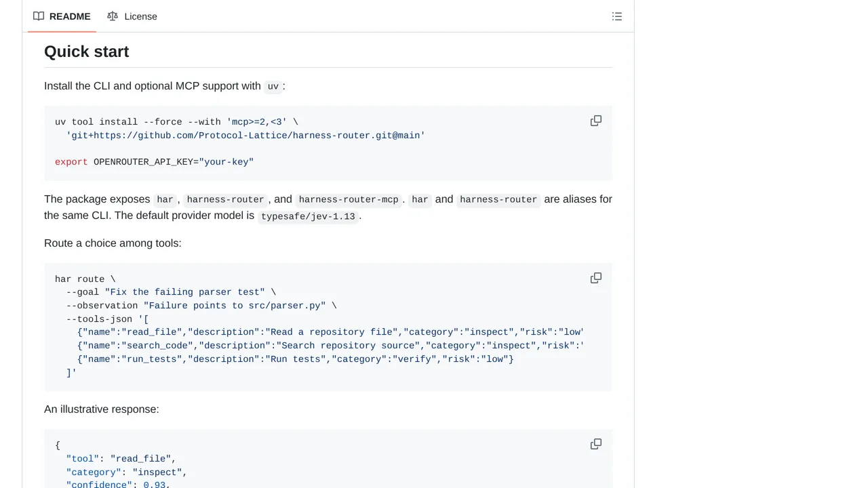Screen dimensions: 868x488
Task: Switch to the License tab
Action: 132,16
